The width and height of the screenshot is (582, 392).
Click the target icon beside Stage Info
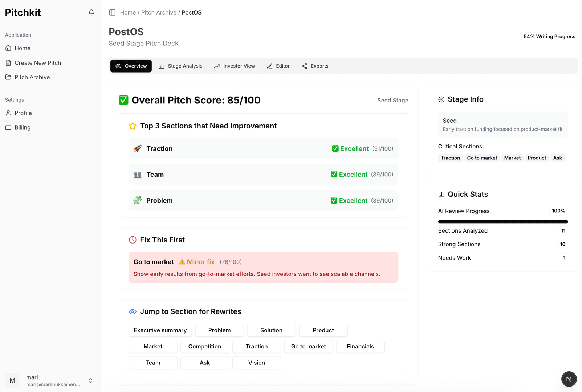pyautogui.click(x=441, y=99)
